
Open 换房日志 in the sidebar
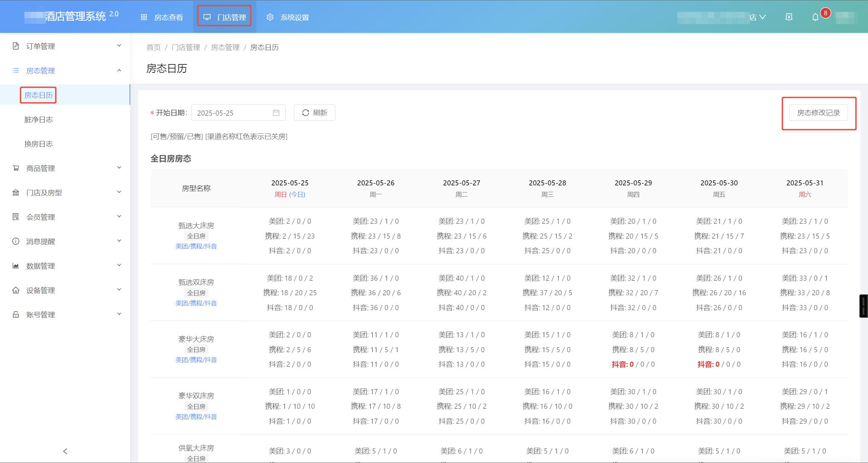[39, 144]
